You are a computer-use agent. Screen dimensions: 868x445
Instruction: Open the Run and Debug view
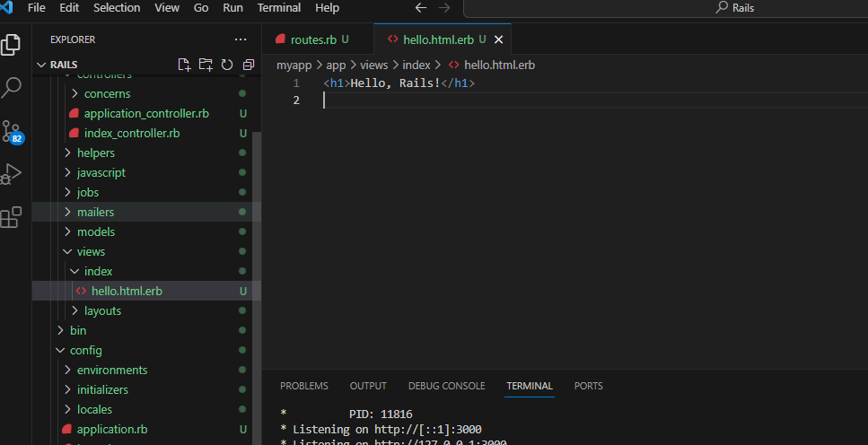[11, 174]
